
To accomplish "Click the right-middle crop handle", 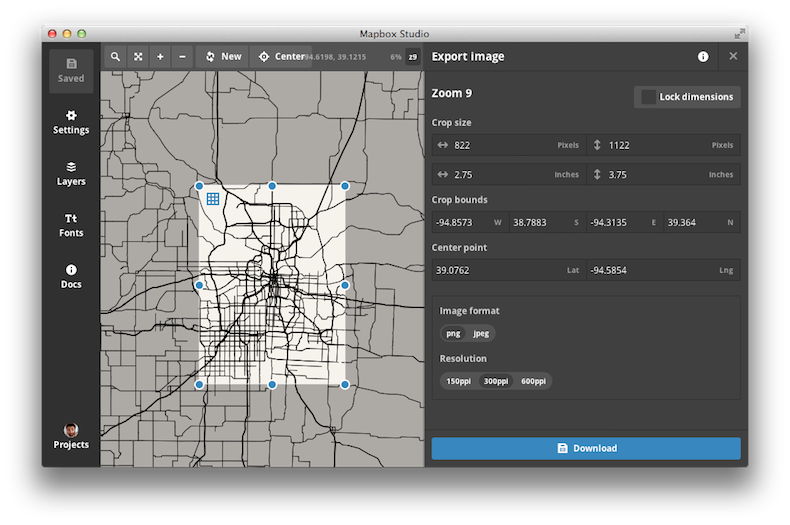I will (x=345, y=285).
